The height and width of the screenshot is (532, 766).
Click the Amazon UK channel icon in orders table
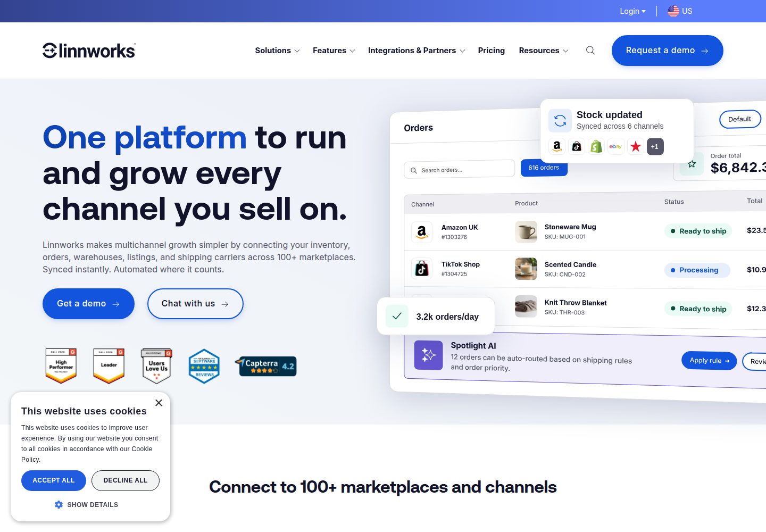coord(422,232)
